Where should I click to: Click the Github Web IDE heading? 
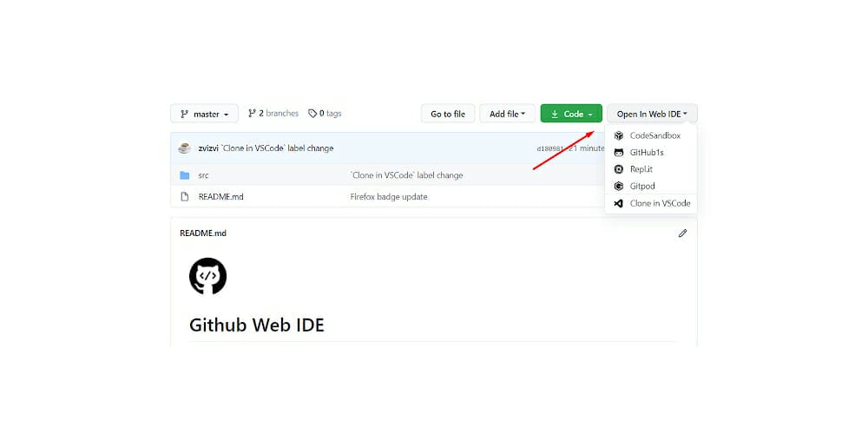pyautogui.click(x=256, y=325)
